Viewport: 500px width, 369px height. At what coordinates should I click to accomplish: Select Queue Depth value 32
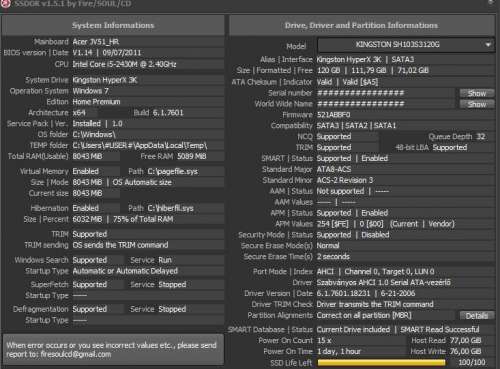tap(480, 137)
